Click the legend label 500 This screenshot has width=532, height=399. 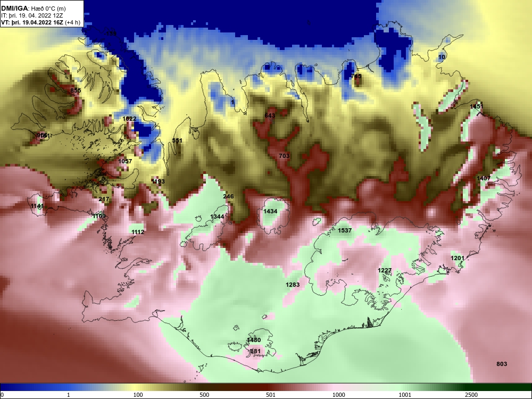pyautogui.click(x=204, y=395)
